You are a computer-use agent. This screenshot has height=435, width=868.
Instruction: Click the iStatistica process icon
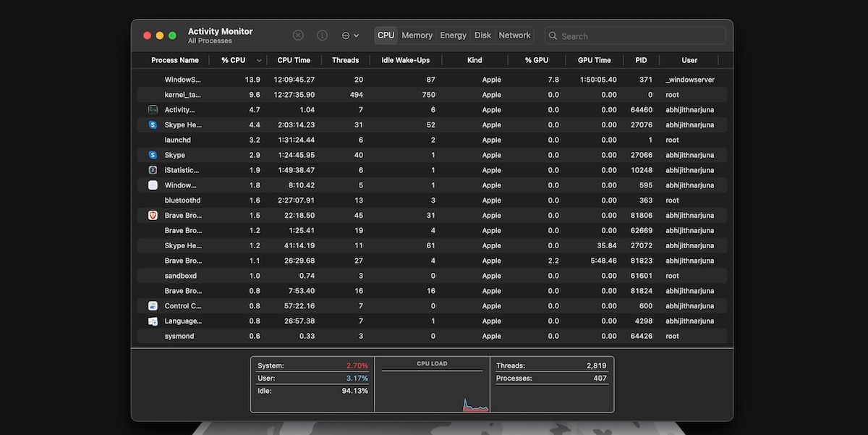[x=152, y=169]
